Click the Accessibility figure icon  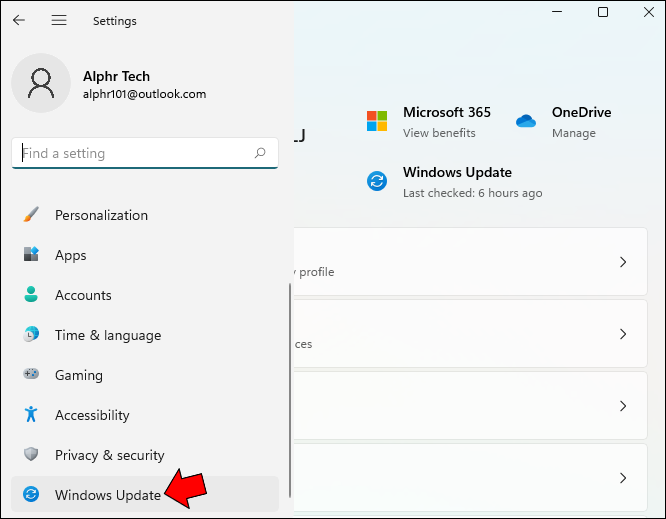(31, 415)
